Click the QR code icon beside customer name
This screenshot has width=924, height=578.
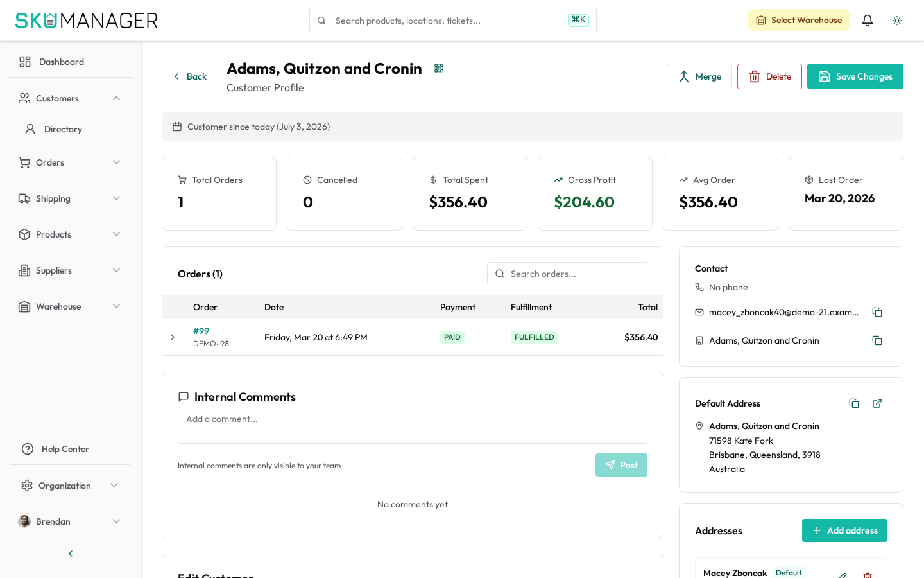coord(439,68)
